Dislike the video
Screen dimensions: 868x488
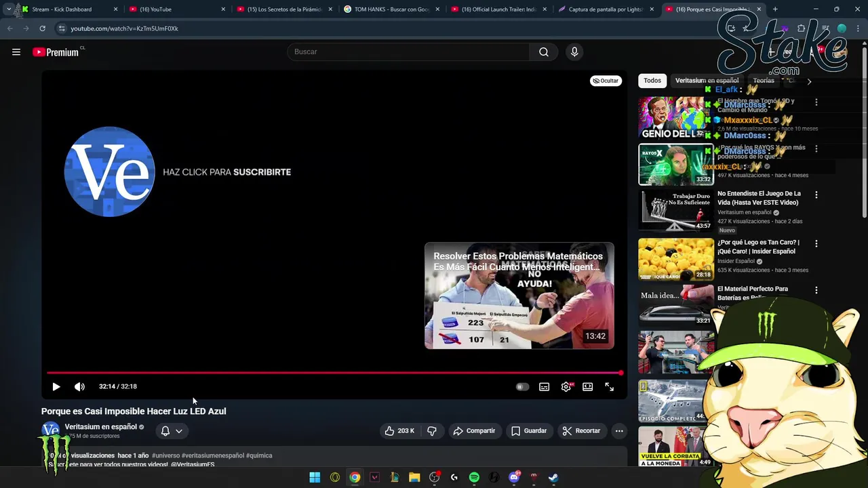[x=432, y=430]
